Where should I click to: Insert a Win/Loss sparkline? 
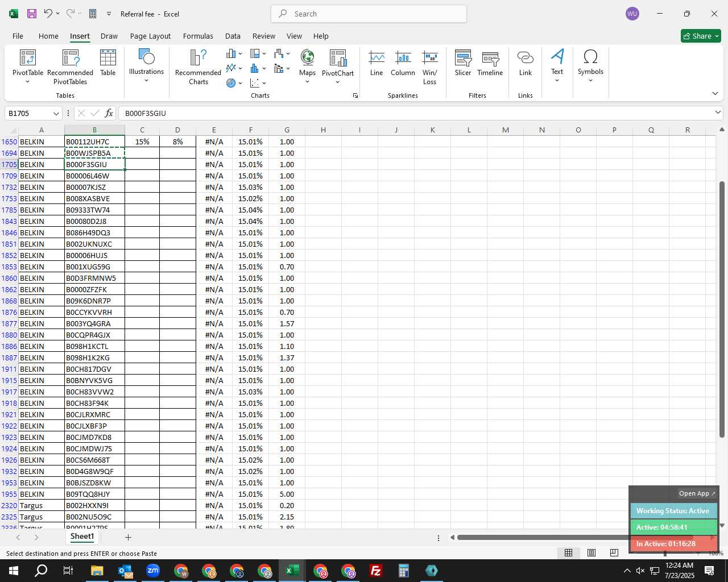coord(430,67)
